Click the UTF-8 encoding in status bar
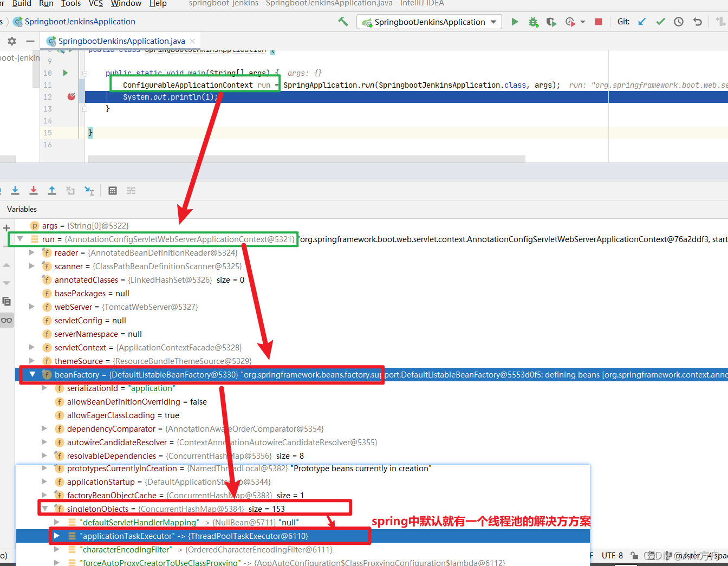The image size is (728, 566). tap(612, 556)
